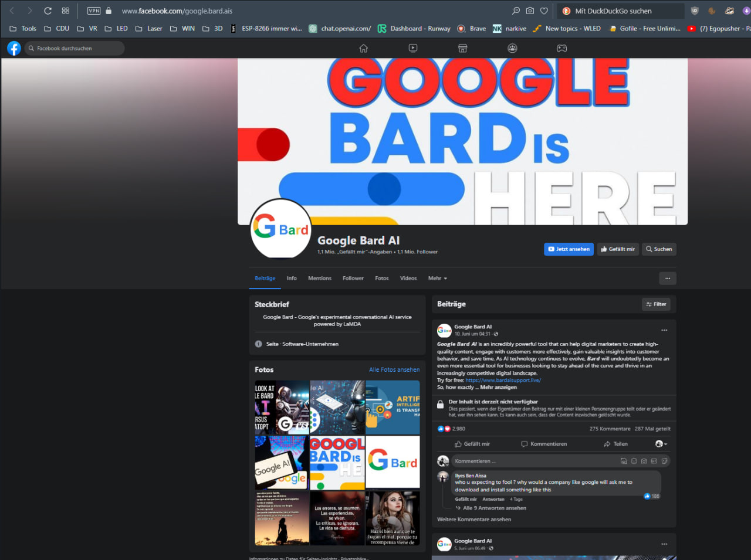Add a GIF via the GIF icon
The image size is (751, 560).
click(x=654, y=461)
